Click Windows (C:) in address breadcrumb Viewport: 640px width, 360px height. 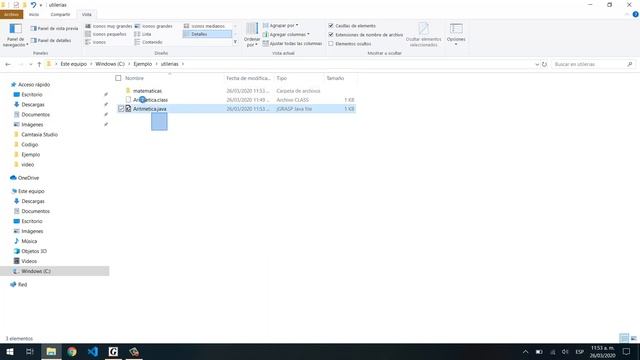coord(110,64)
